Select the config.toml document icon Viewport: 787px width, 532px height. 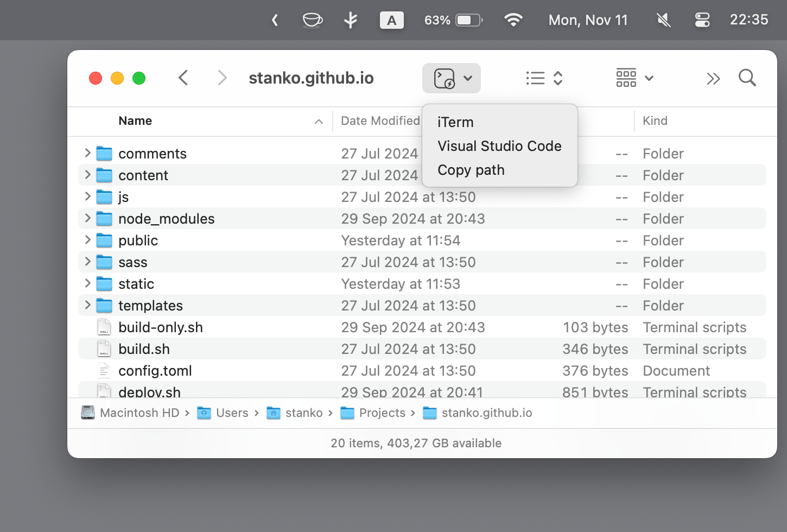[x=104, y=370]
